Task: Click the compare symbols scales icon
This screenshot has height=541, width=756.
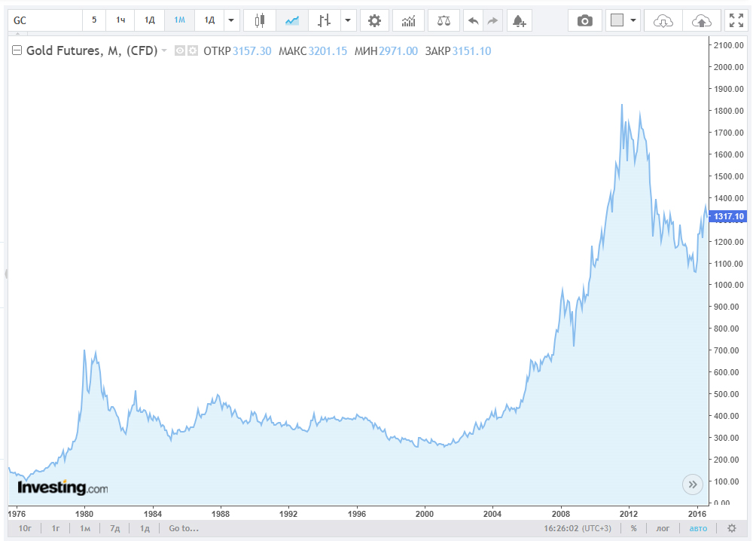Action: click(444, 20)
